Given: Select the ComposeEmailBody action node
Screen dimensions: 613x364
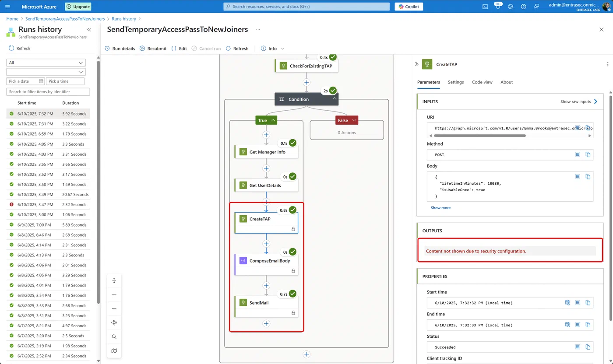Looking at the screenshot, I should 266,265.
